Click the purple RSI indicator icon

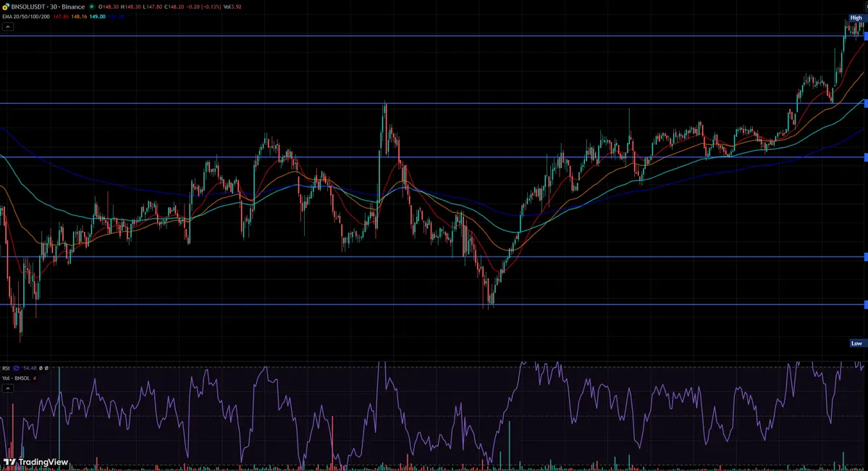[16, 368]
